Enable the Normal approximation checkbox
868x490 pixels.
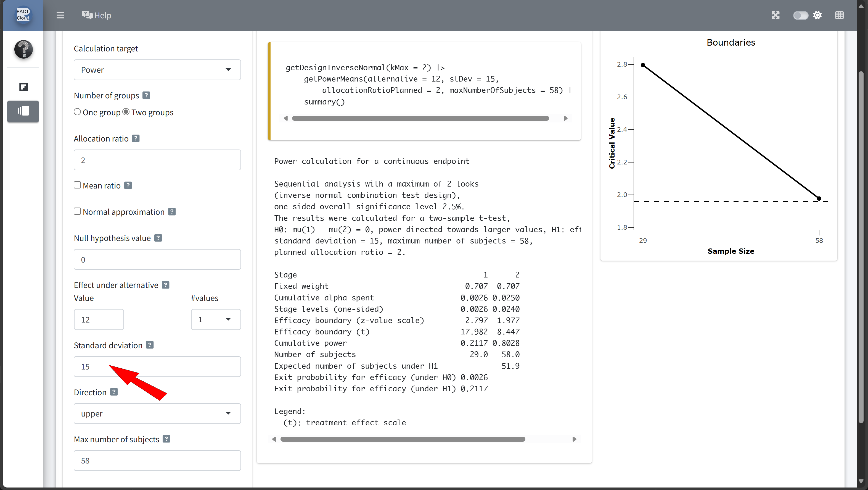tap(78, 211)
